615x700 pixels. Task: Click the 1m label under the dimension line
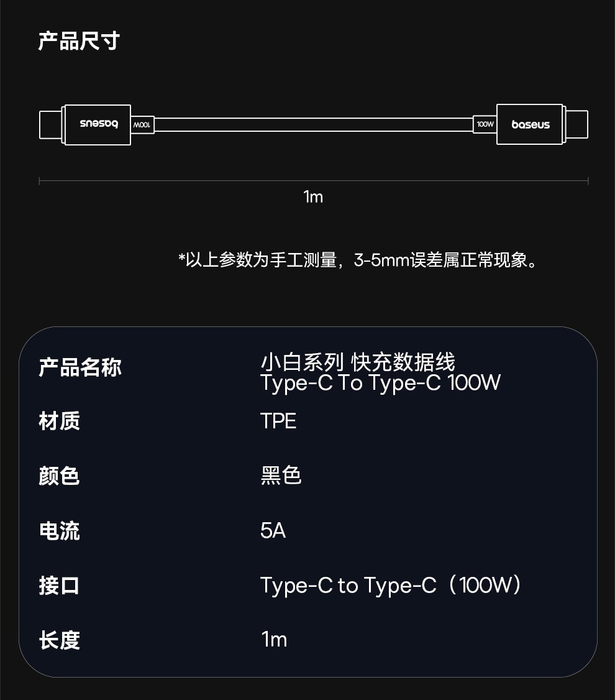tap(313, 197)
